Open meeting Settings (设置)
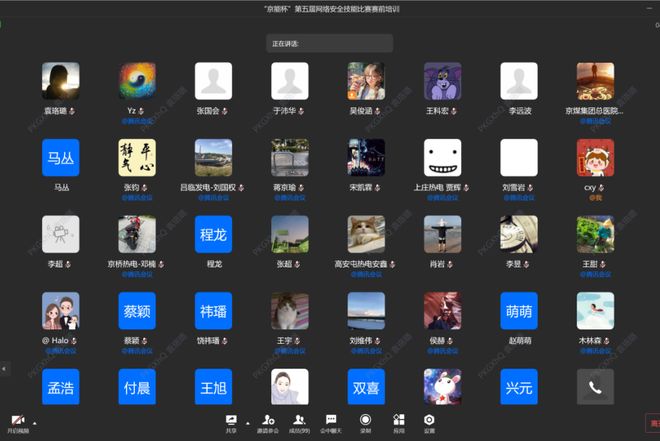660x441 pixels. (x=429, y=421)
